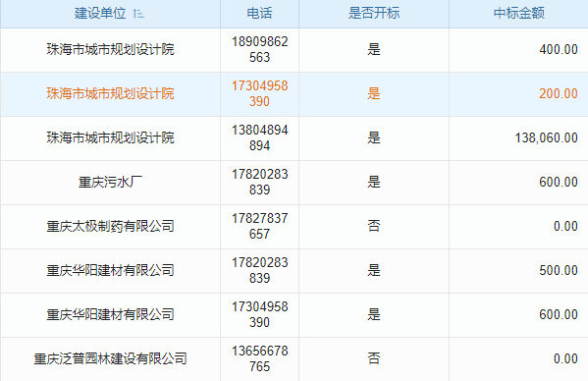Click the 电话 column header
The image size is (588, 381).
click(259, 14)
